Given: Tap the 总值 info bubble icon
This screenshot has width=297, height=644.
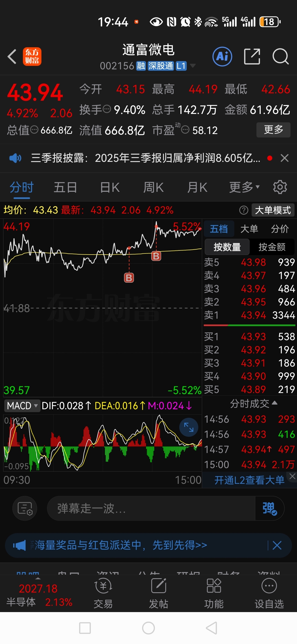Looking at the screenshot, I should [x=34, y=129].
